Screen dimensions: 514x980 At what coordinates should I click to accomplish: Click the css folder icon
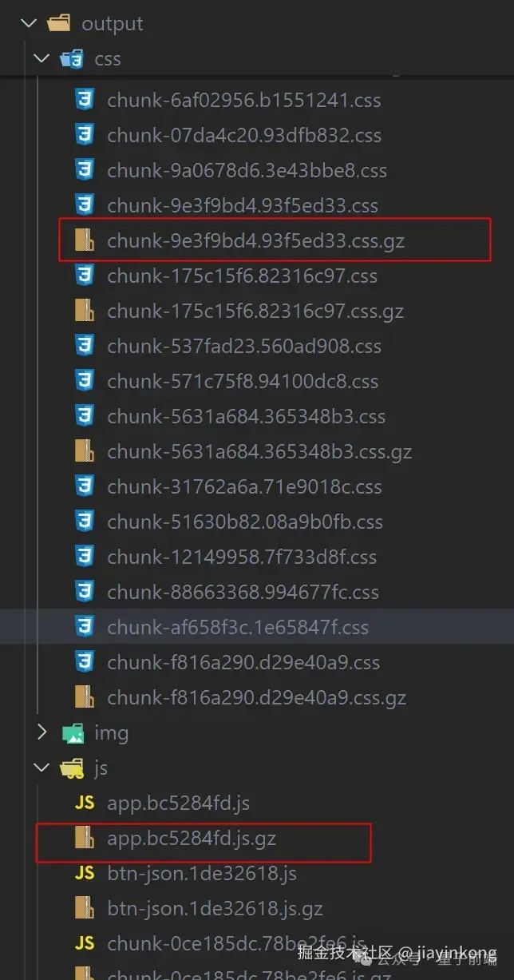pyautogui.click(x=73, y=58)
